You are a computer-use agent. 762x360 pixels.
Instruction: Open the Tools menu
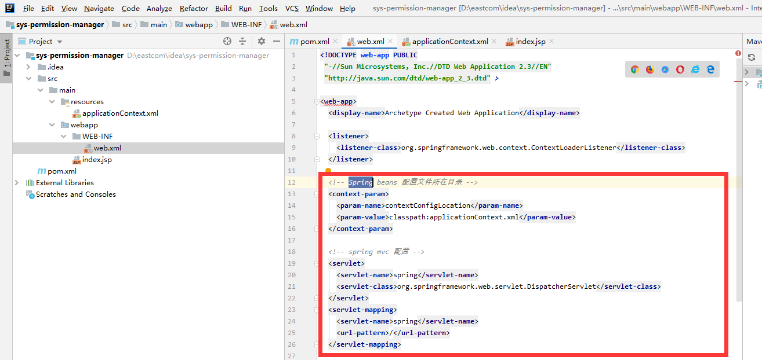pyautogui.click(x=268, y=8)
